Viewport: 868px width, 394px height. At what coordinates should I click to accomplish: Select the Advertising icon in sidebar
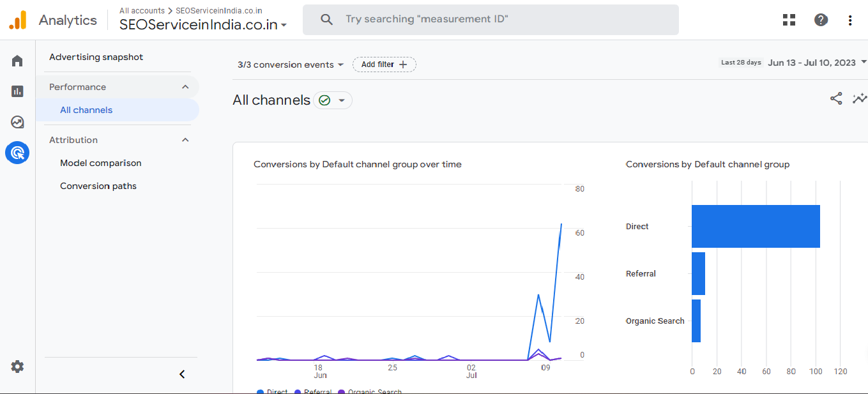tap(17, 153)
